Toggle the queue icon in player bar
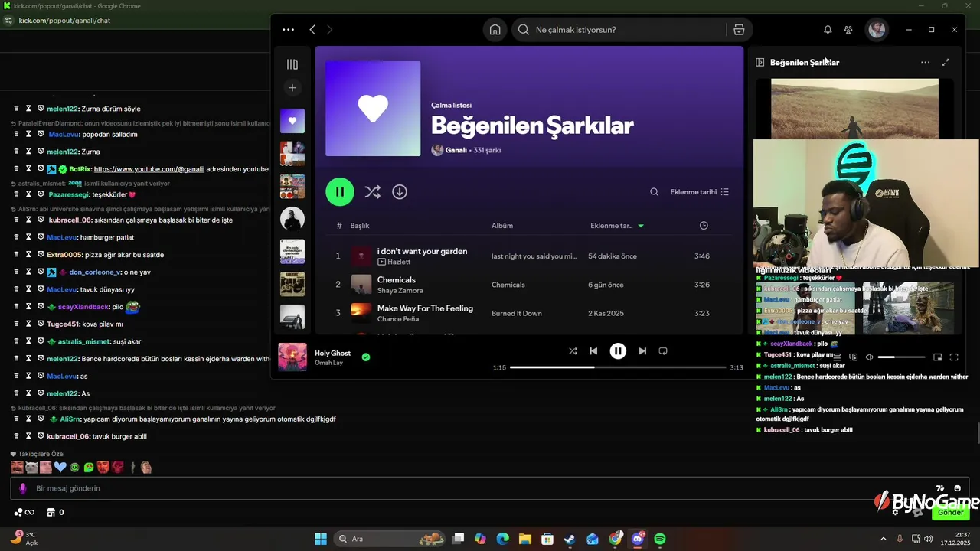 click(837, 357)
